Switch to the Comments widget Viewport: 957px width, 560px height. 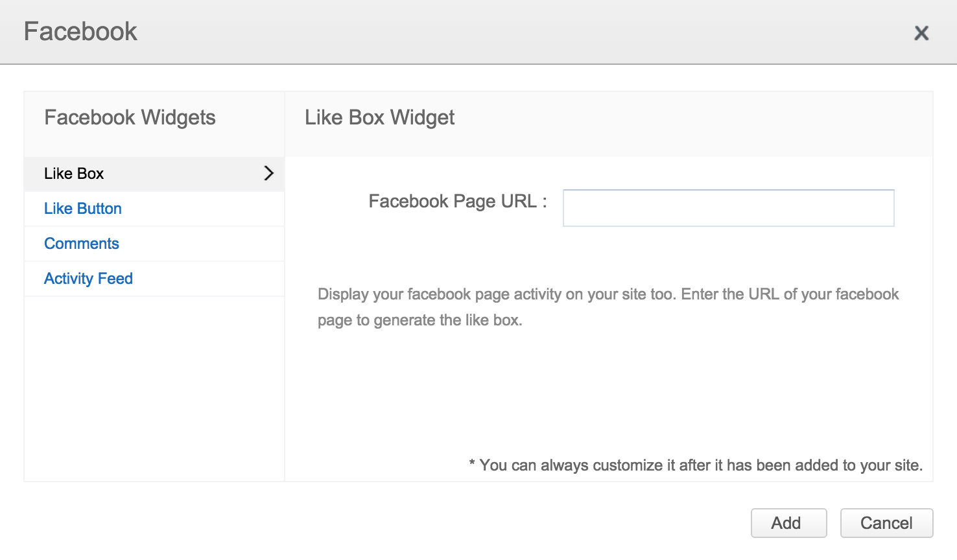tap(82, 244)
